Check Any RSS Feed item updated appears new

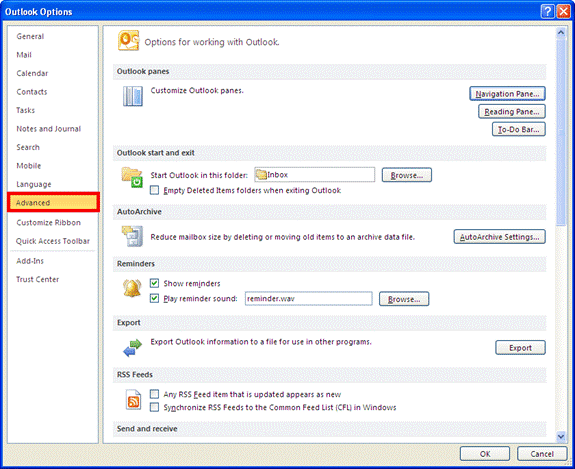pyautogui.click(x=154, y=394)
